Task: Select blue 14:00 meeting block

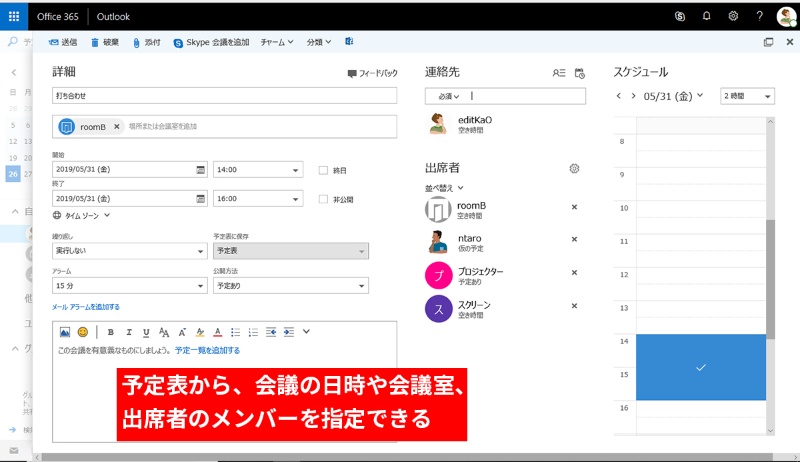Action: pos(701,367)
